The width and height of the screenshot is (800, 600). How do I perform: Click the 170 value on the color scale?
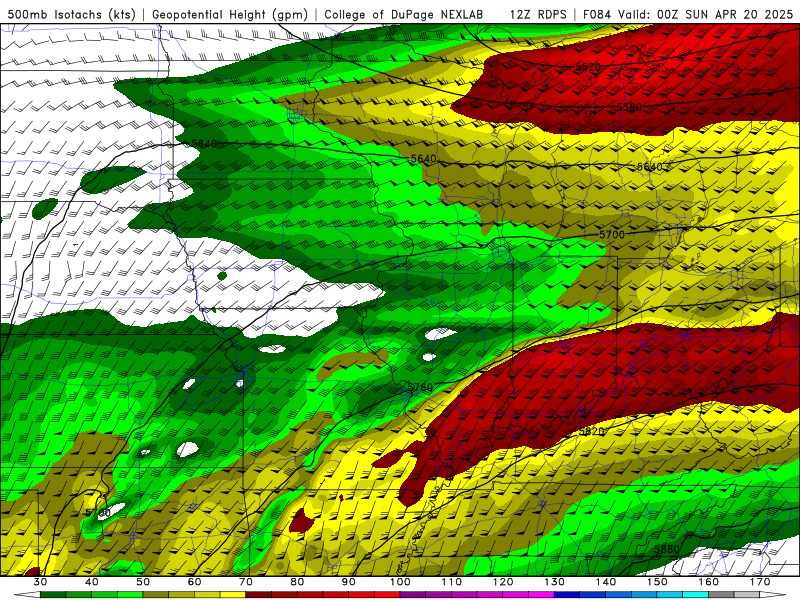760,582
